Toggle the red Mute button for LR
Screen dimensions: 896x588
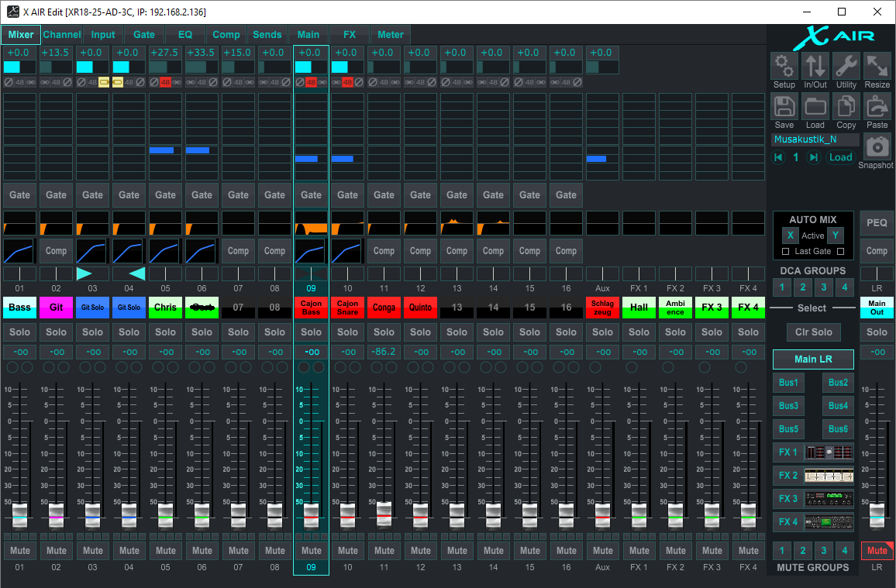click(x=877, y=550)
